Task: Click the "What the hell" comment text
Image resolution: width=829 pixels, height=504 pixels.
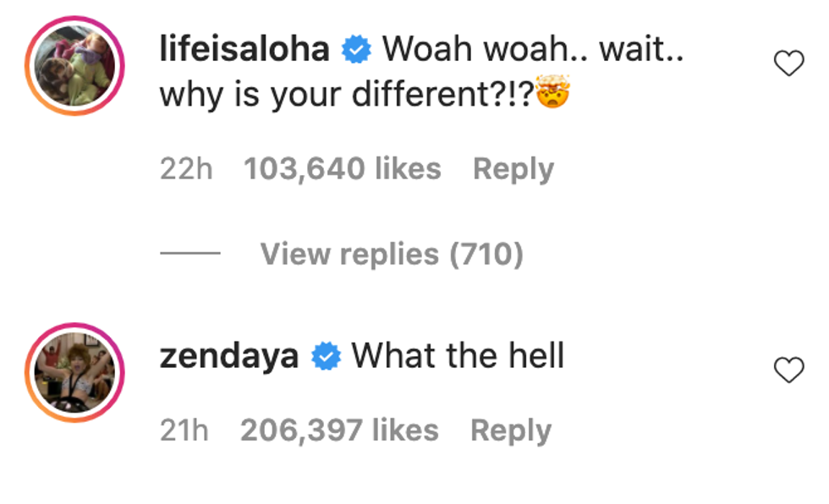Action: [x=458, y=356]
